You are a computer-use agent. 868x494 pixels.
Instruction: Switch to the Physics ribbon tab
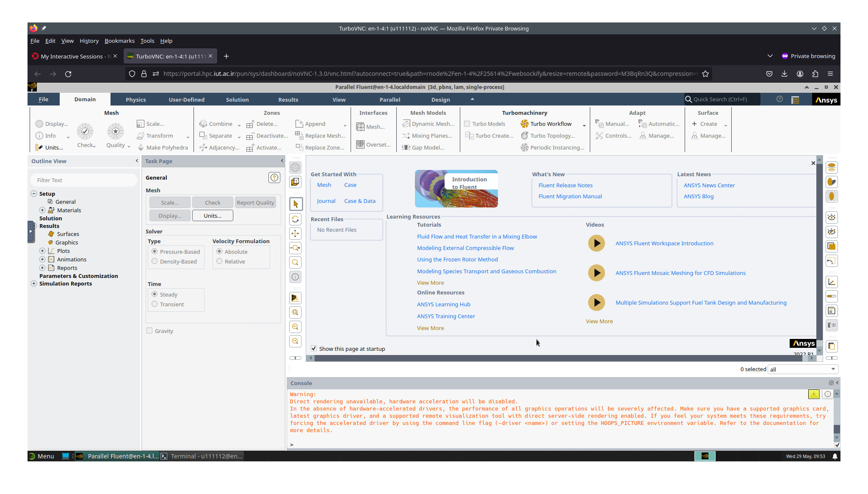[135, 100]
